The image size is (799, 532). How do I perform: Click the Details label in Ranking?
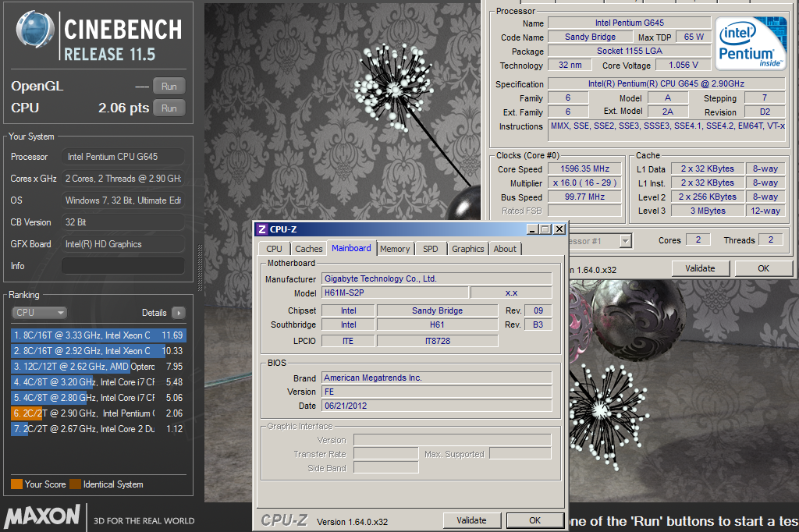[x=154, y=313]
